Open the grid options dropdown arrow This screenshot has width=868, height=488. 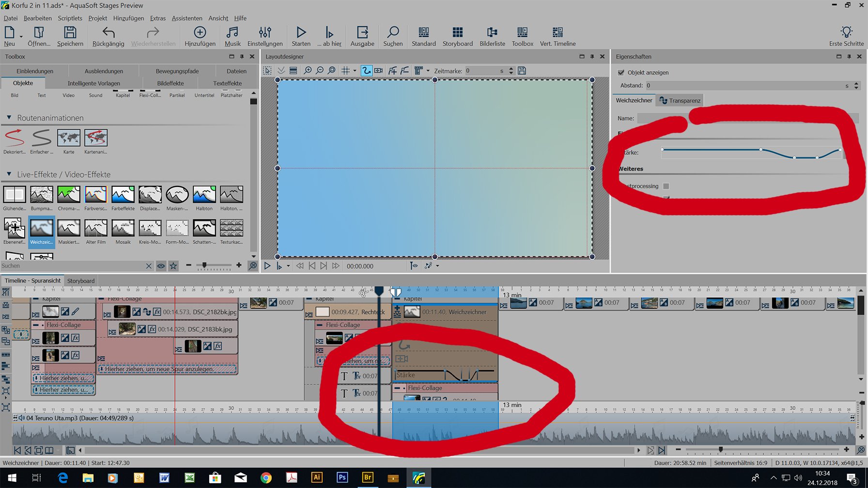tap(355, 71)
